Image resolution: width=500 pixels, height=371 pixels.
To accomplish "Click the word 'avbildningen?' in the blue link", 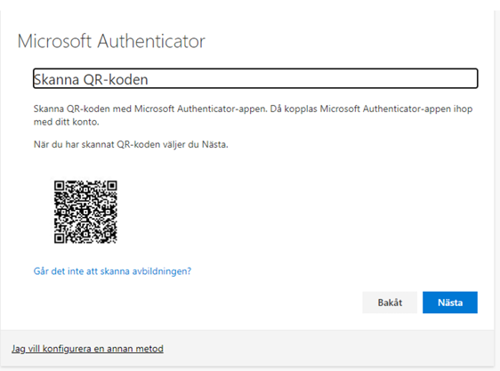I will (x=162, y=271).
